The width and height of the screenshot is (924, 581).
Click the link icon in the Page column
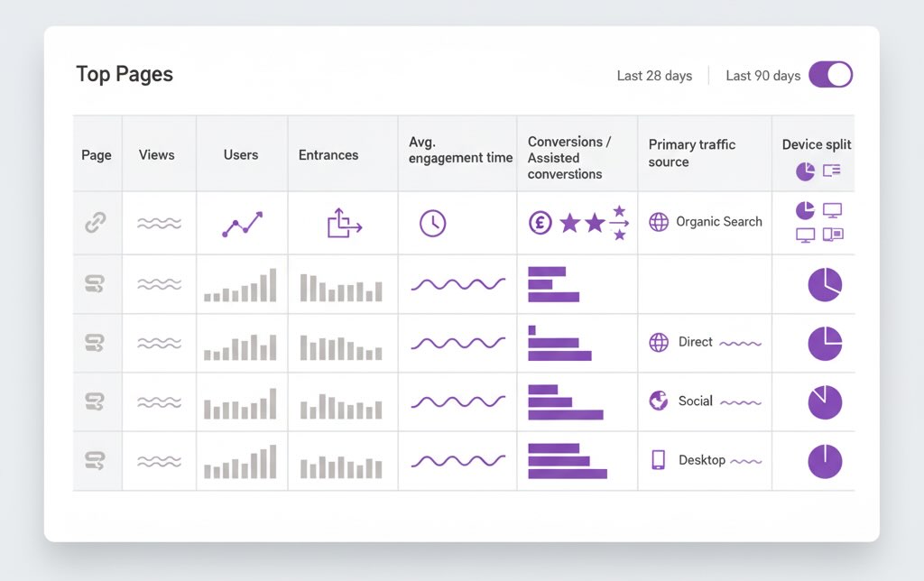pos(97,222)
